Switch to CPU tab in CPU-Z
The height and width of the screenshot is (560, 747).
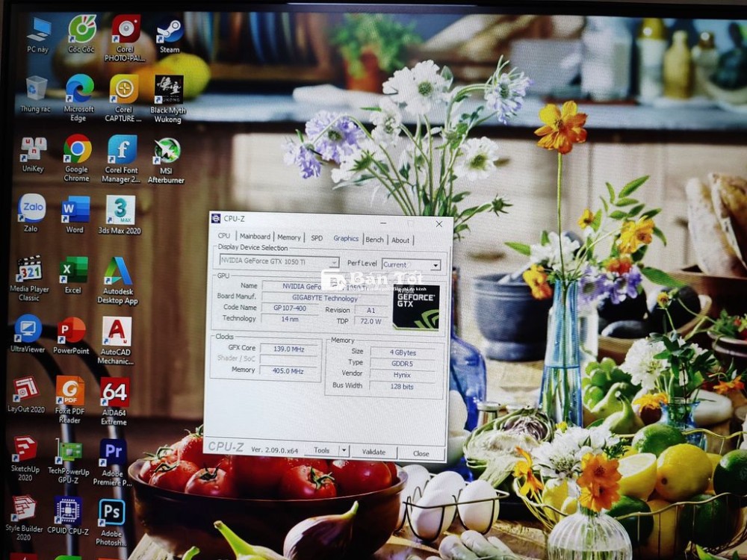point(224,236)
